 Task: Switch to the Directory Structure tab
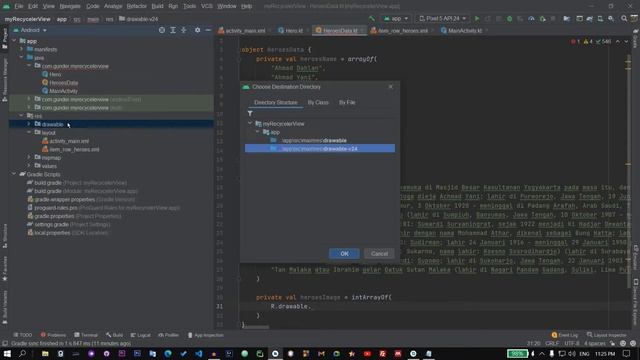click(276, 102)
